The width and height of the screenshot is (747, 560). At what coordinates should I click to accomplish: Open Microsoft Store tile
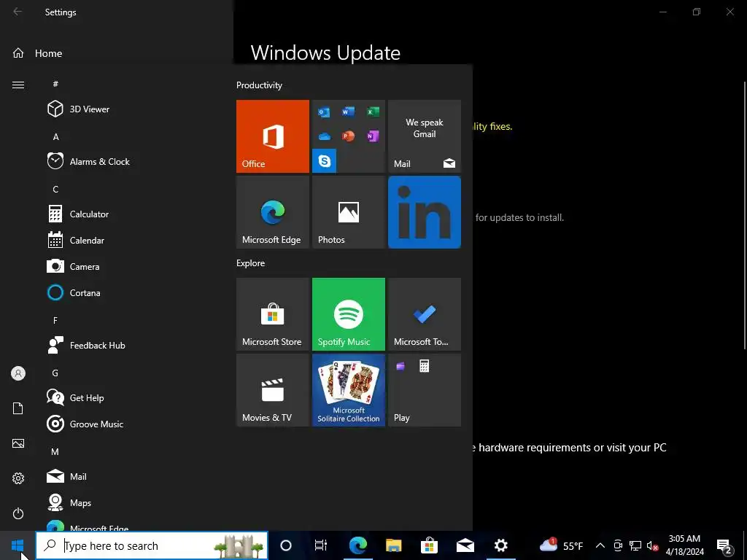click(273, 314)
